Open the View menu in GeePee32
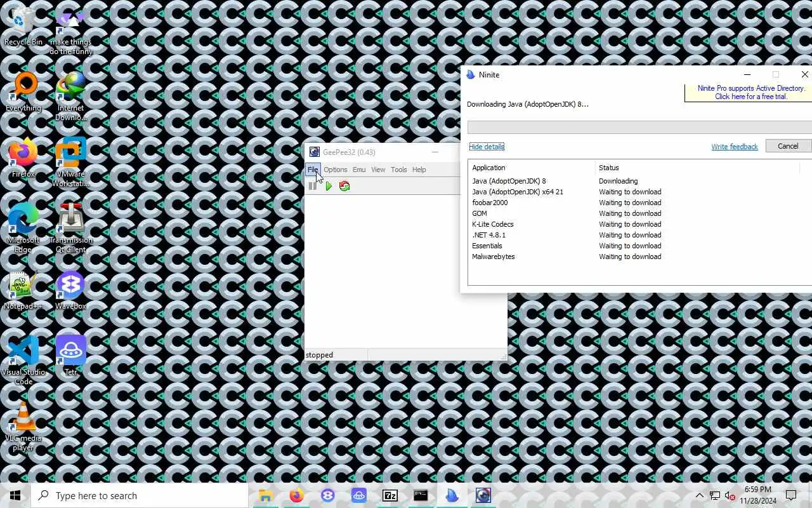The height and width of the screenshot is (508, 812). coord(378,170)
